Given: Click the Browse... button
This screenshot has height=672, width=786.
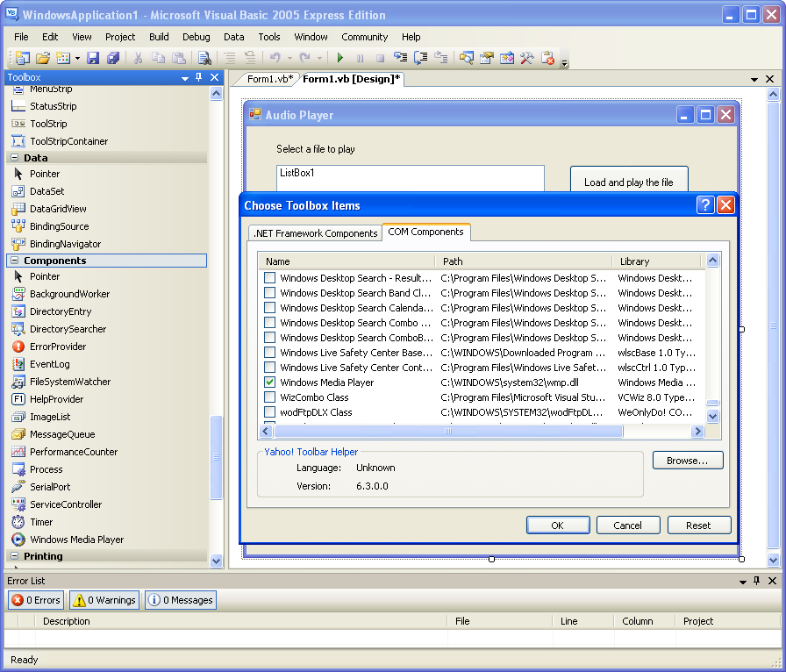Looking at the screenshot, I should pos(687,461).
